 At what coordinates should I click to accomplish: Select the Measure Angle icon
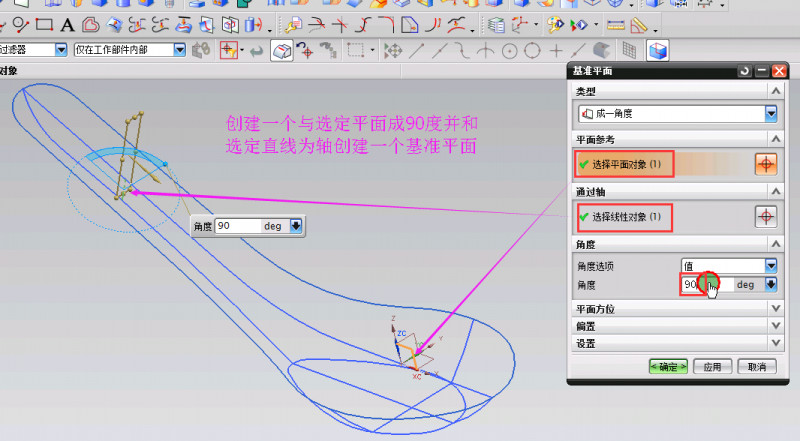click(639, 24)
